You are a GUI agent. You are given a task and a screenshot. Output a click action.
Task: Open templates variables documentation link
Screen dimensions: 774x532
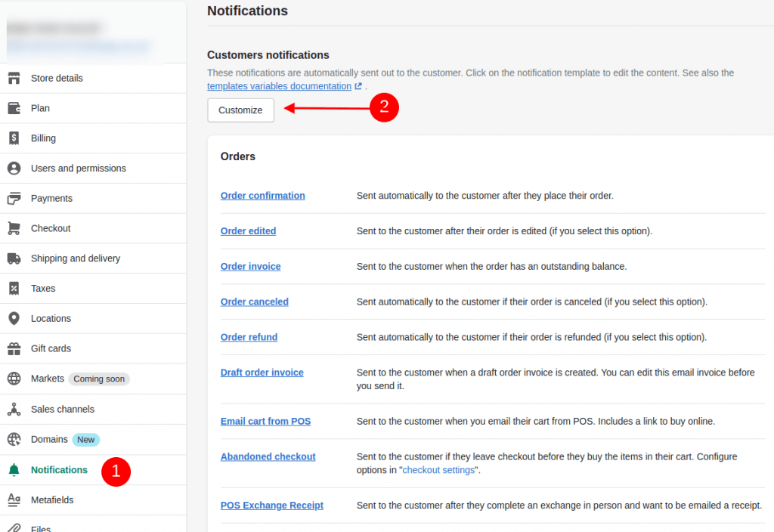pos(279,86)
